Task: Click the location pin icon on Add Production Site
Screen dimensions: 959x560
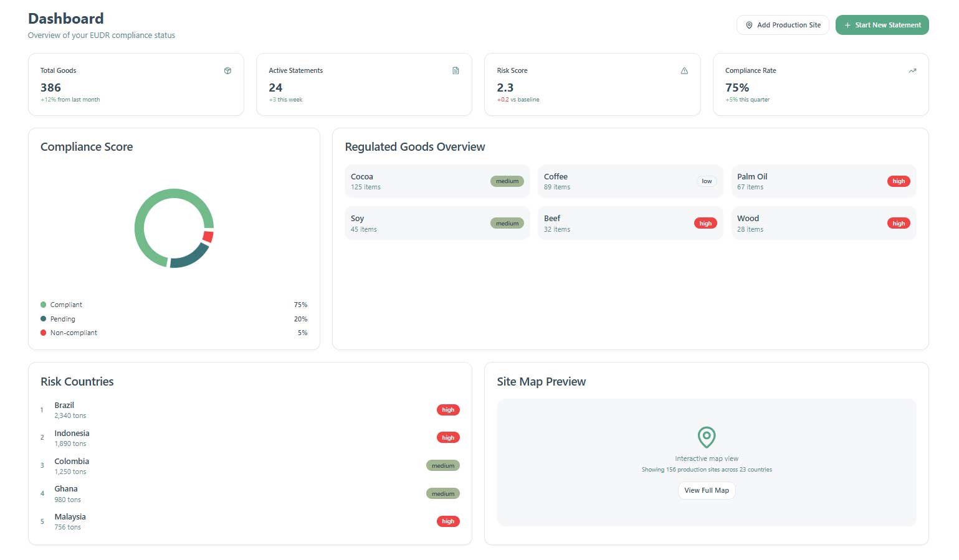Action: pyautogui.click(x=749, y=26)
